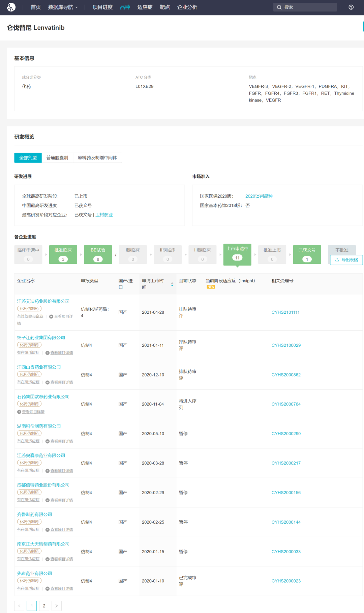Open 江苏艾迪药业股份有限公司 company link
The image size is (364, 613).
point(43,301)
